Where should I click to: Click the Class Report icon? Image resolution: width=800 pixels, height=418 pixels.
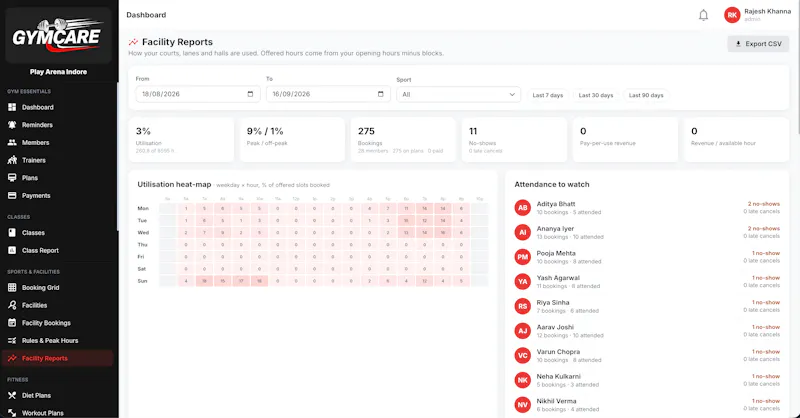(12, 250)
